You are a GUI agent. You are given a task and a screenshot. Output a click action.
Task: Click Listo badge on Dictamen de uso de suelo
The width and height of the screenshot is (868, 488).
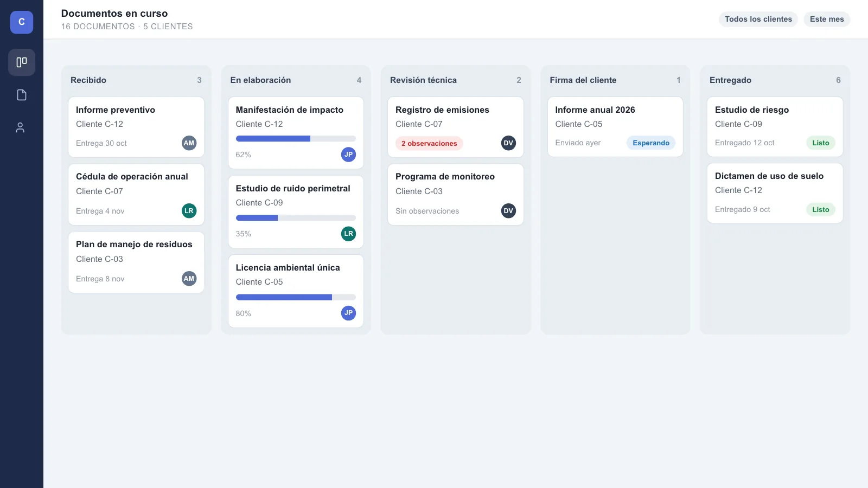tap(821, 209)
